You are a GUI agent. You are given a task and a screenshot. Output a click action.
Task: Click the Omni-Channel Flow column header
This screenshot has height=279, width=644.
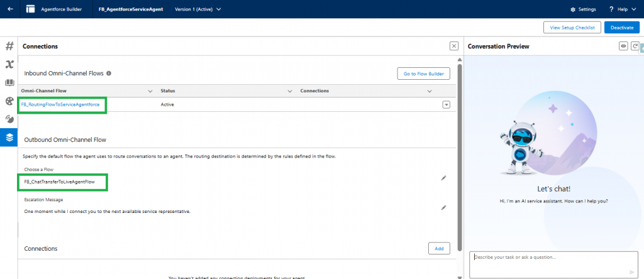(43, 90)
